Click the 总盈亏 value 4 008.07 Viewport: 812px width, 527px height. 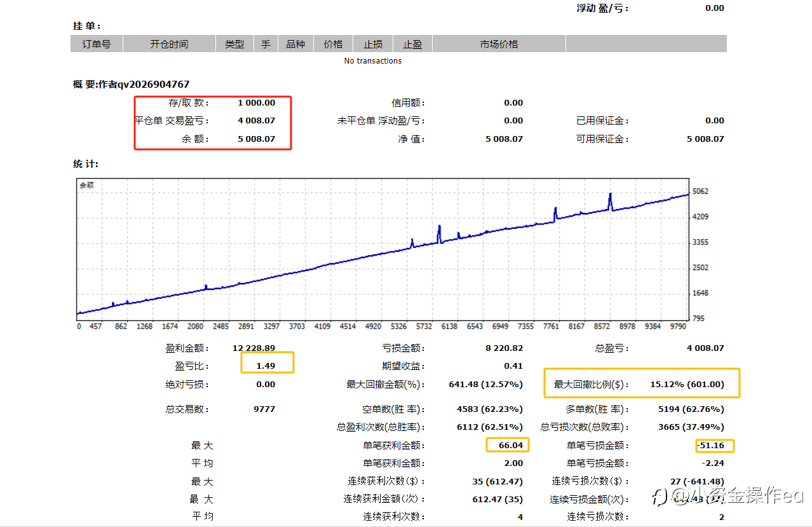pos(705,348)
